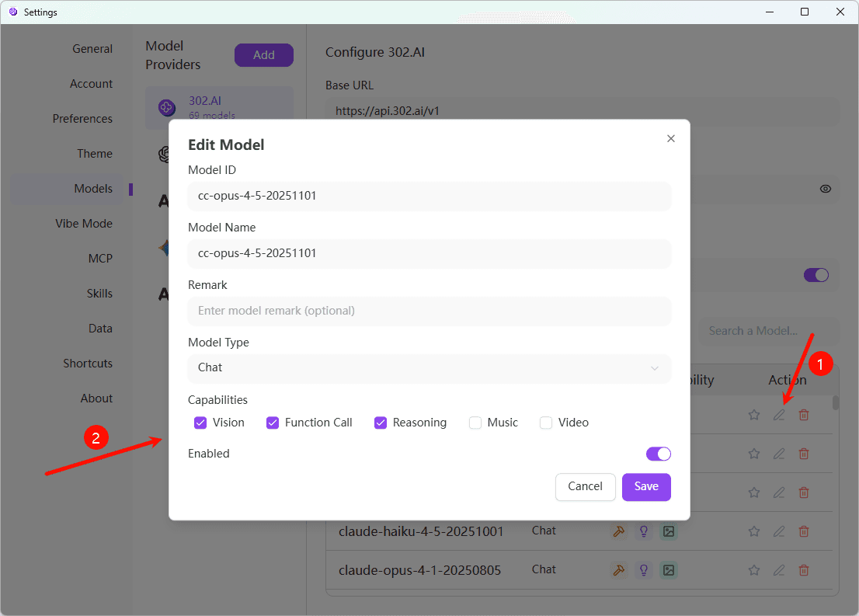Viewport: 859px width, 616px height.
Task: Close the Edit Model dialog with the X
Action: point(671,138)
